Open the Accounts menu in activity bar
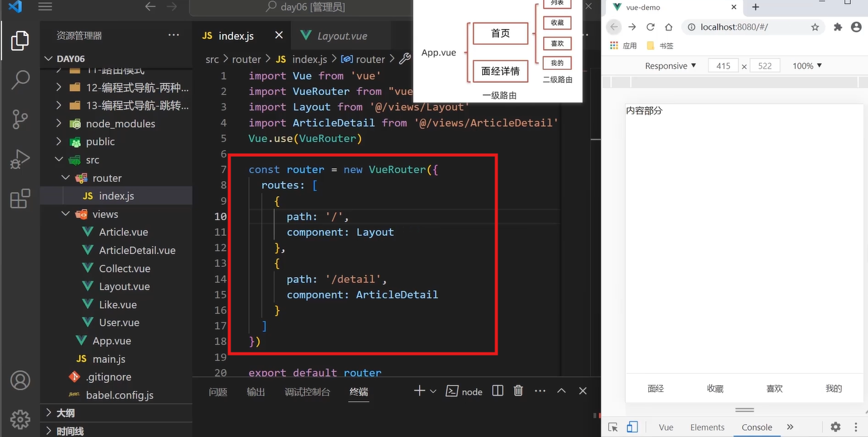868x437 pixels. (x=19, y=381)
